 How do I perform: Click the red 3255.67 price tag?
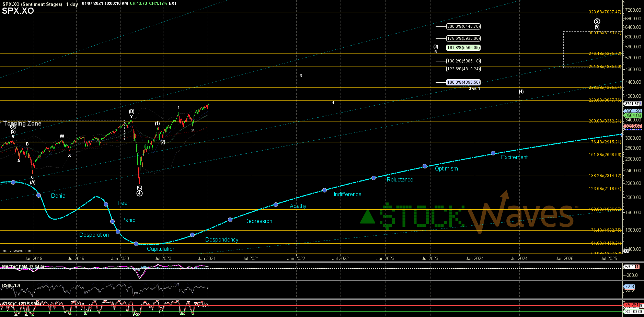632,126
